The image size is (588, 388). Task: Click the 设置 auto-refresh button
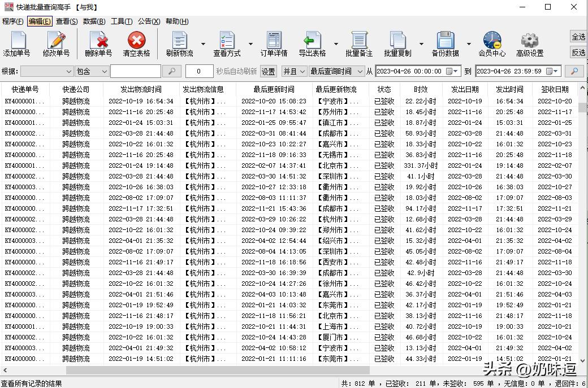[268, 71]
